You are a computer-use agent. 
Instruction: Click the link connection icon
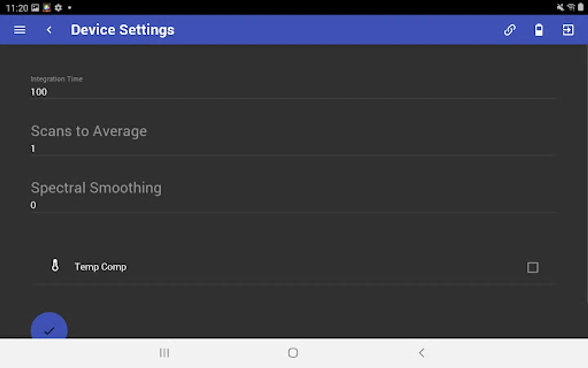510,30
